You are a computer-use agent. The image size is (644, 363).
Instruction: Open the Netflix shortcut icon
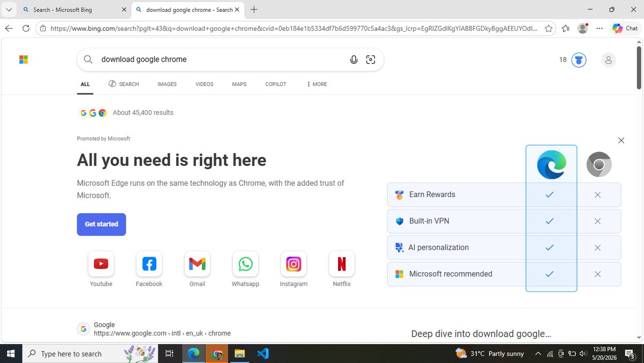pyautogui.click(x=342, y=264)
